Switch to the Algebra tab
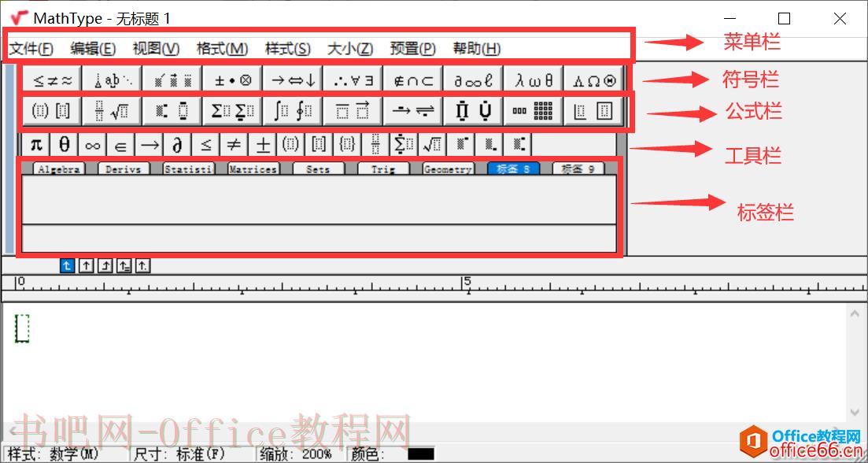The width and height of the screenshot is (868, 463). tap(58, 169)
